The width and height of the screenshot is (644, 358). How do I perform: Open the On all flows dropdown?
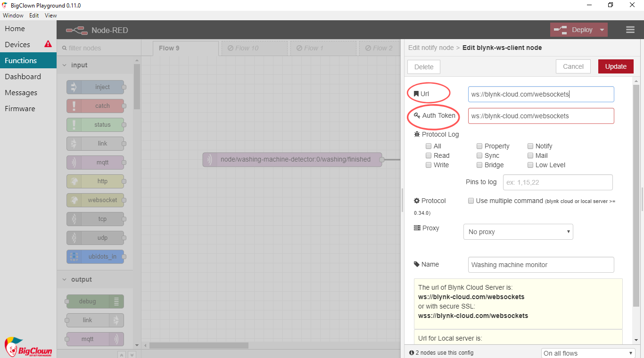pos(588,353)
